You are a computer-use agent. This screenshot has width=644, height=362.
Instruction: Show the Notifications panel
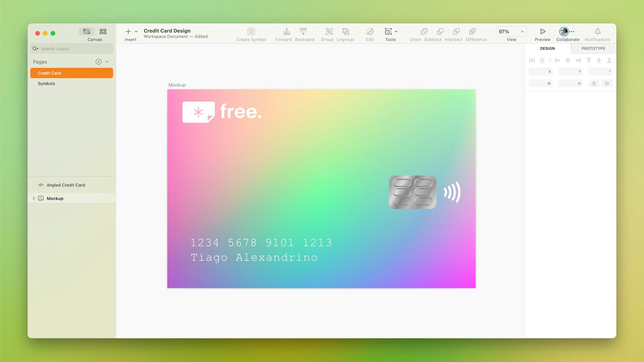[598, 33]
